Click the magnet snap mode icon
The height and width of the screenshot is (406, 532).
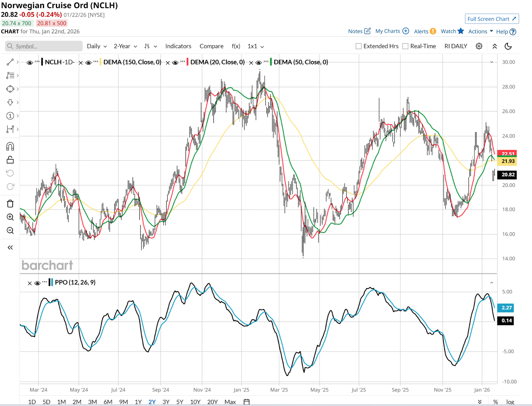click(x=10, y=146)
